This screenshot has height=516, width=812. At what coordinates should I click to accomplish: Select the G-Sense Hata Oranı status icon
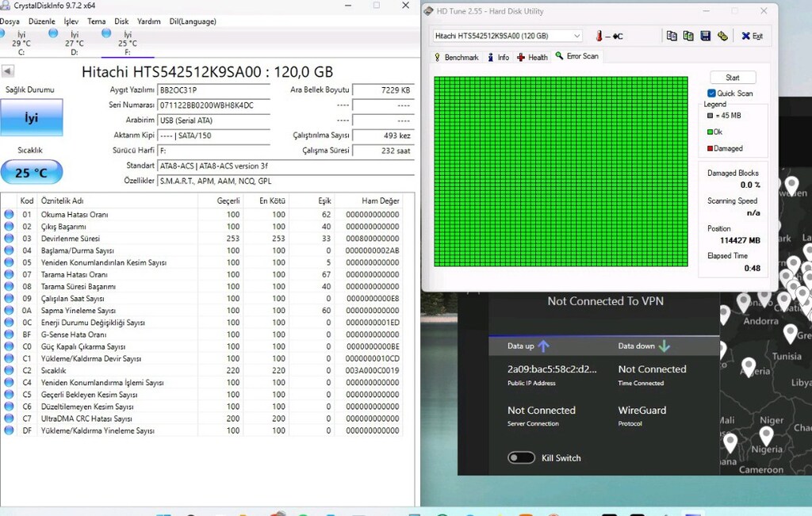pos(9,334)
